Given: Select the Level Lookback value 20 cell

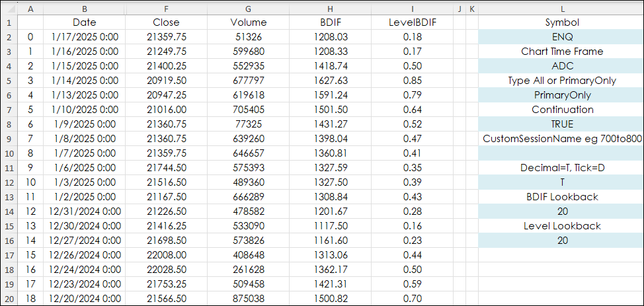Looking at the screenshot, I should 561,241.
